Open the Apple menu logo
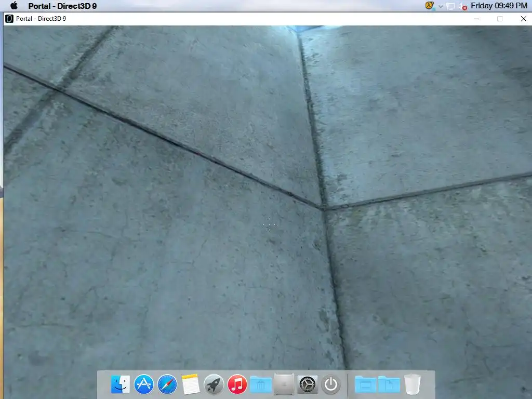Image resolution: width=532 pixels, height=399 pixels. (x=14, y=5)
